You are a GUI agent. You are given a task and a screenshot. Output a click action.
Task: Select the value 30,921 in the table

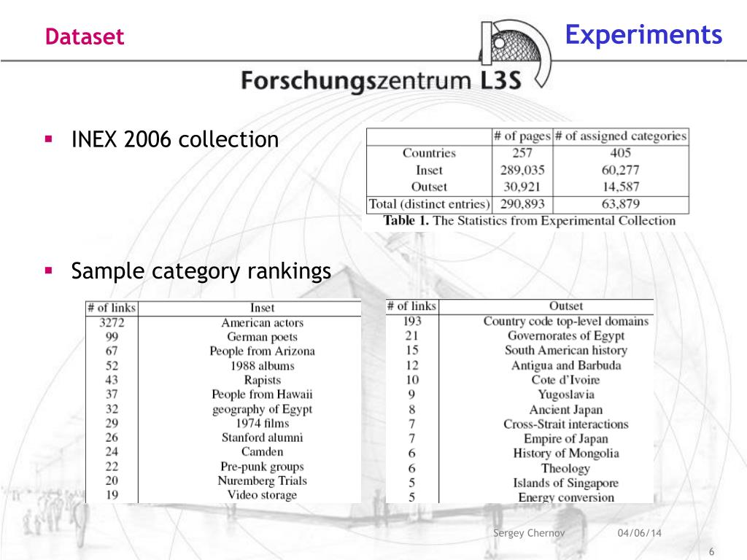522,187
